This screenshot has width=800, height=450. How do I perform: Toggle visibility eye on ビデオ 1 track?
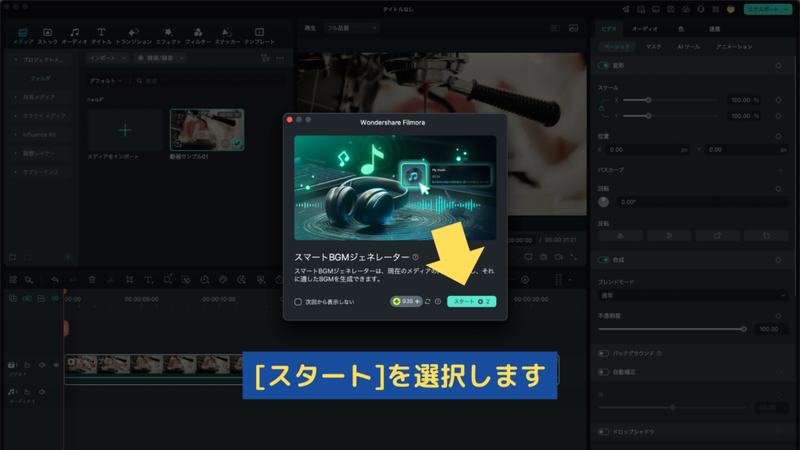coord(56,365)
